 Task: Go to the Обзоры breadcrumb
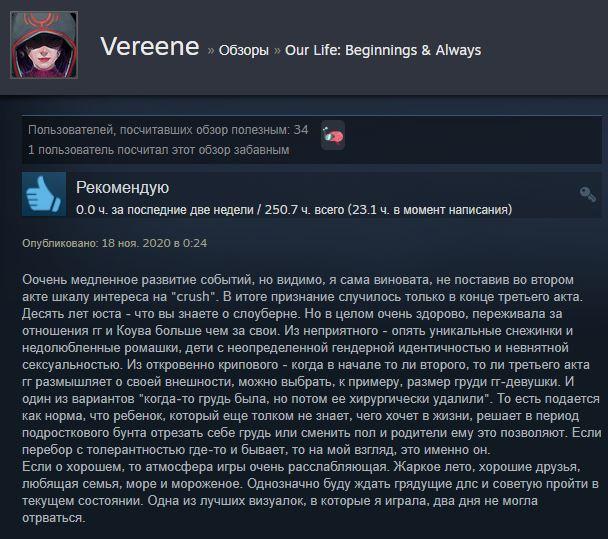[x=244, y=50]
